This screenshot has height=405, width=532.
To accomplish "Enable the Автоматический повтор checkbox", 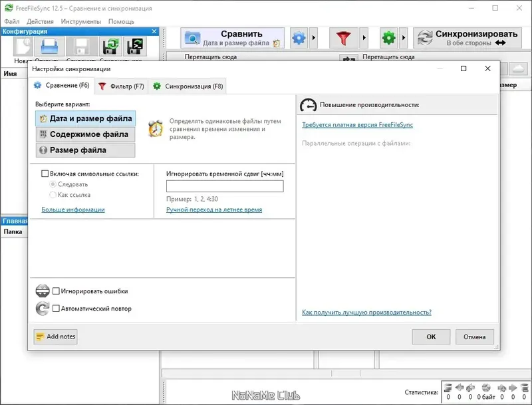I will pos(57,309).
